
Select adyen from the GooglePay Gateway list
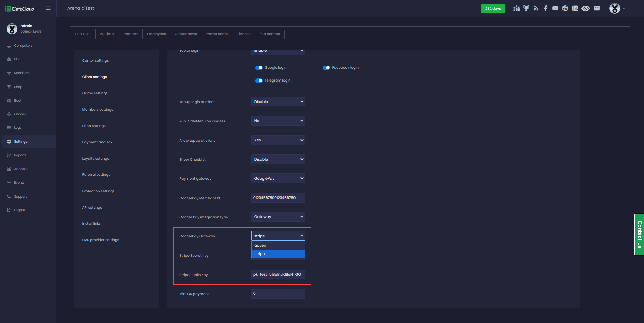278,245
